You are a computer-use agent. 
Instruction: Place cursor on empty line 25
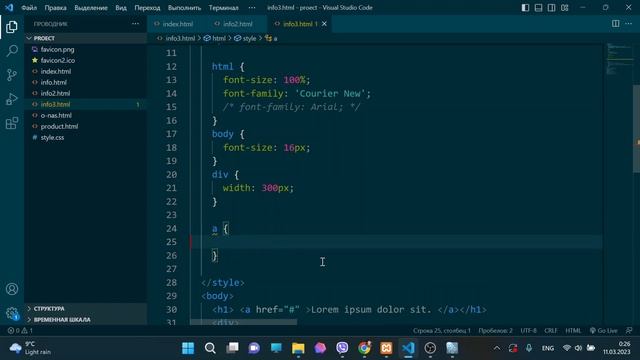396,242
